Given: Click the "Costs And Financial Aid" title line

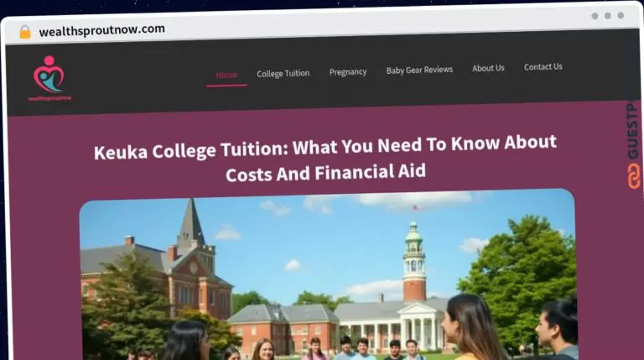Looking at the screenshot, I should point(325,173).
